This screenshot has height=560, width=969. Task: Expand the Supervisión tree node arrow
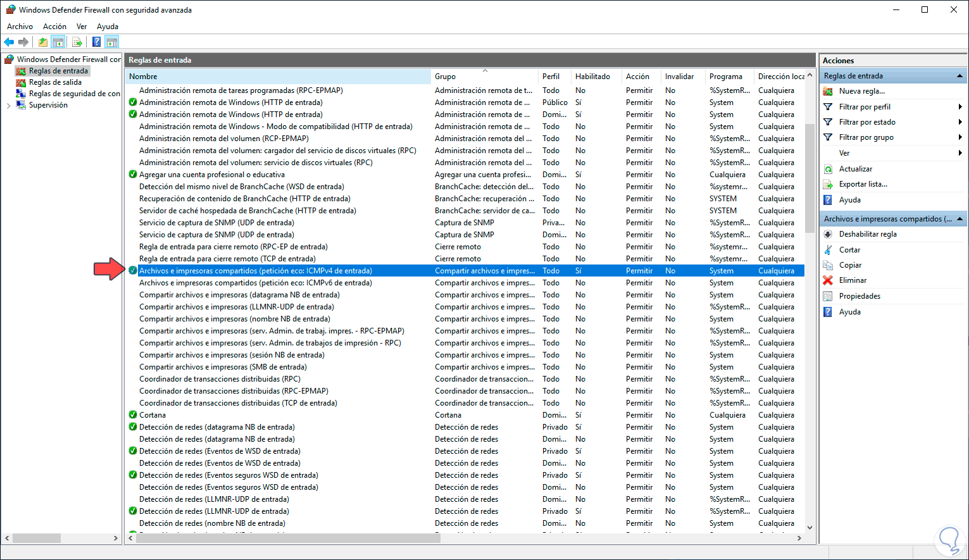click(8, 106)
